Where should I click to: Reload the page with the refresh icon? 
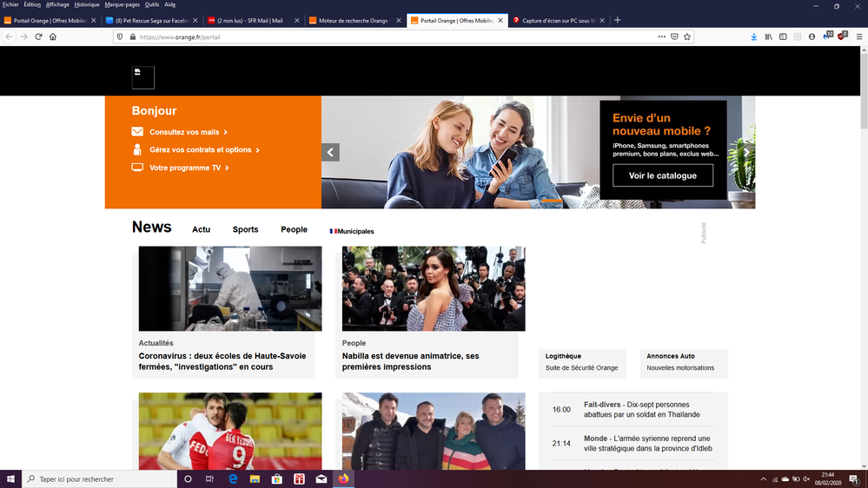[x=38, y=36]
